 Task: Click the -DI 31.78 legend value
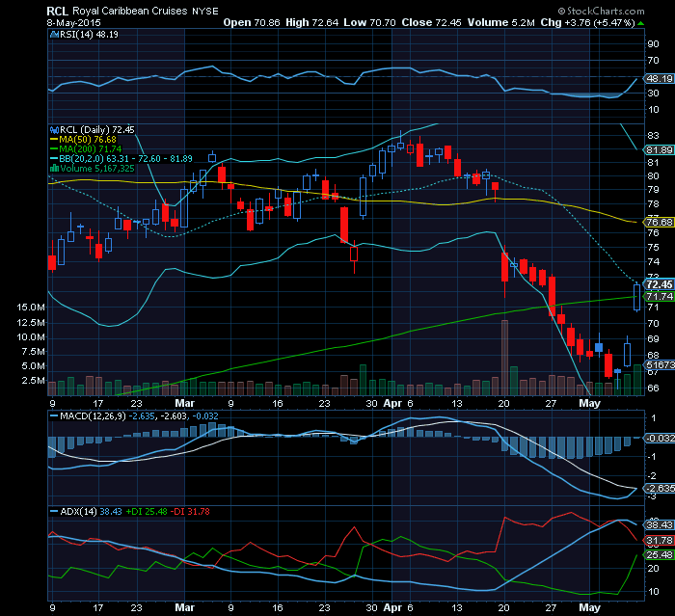click(x=190, y=511)
